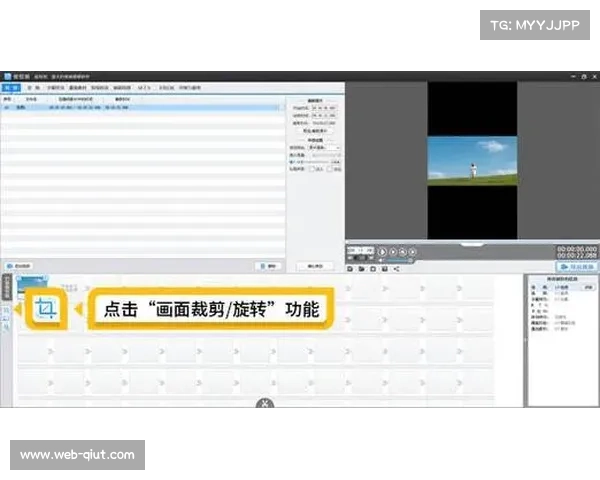Click the third round playback control button
The height and width of the screenshot is (480, 600).
click(403, 252)
